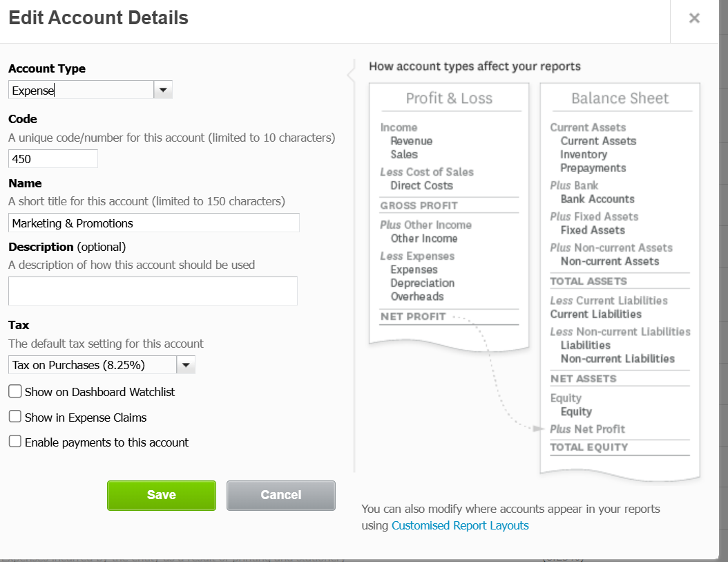
Task: Open the Account Type dropdown arrow
Action: pyautogui.click(x=163, y=90)
